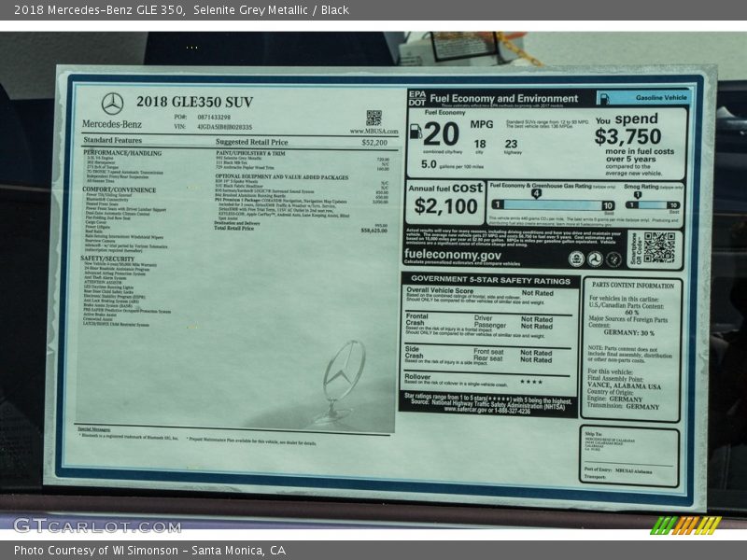Click the "Suggested Retail Price" label
Viewport: 747px width, 560px height.
(251, 142)
